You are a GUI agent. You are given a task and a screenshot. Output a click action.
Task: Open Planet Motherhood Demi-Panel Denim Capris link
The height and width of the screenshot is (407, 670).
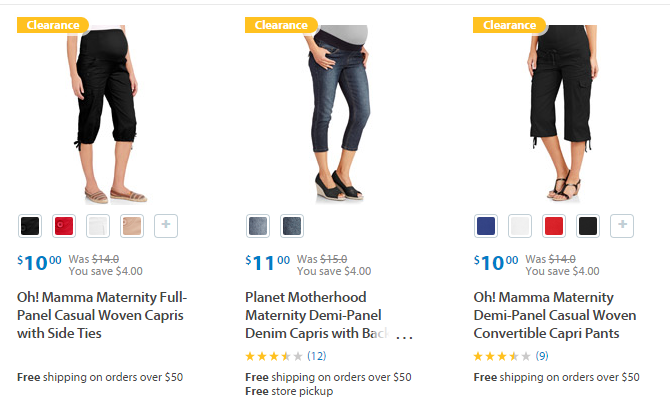coord(320,315)
